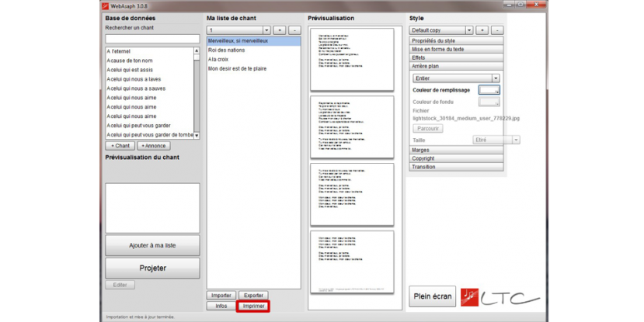Image resolution: width=644 pixels, height=322 pixels.
Task: Expand Mise en forme du texte section
Action: pos(457,49)
